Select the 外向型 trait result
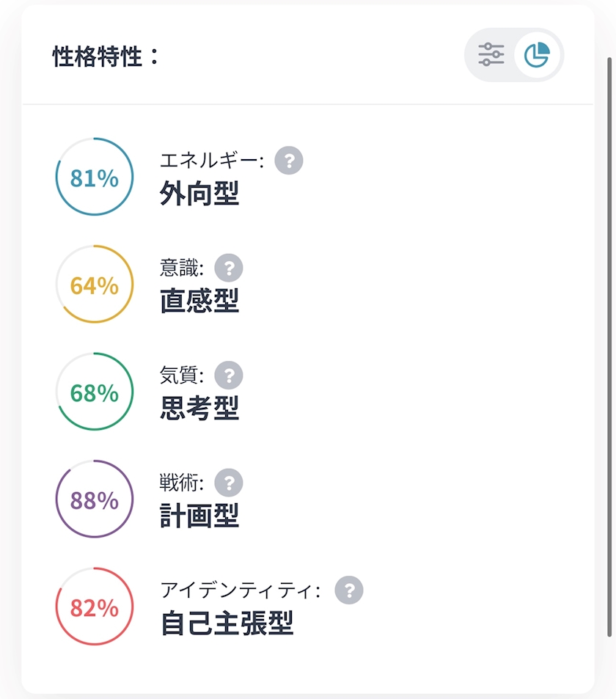 pyautogui.click(x=199, y=194)
